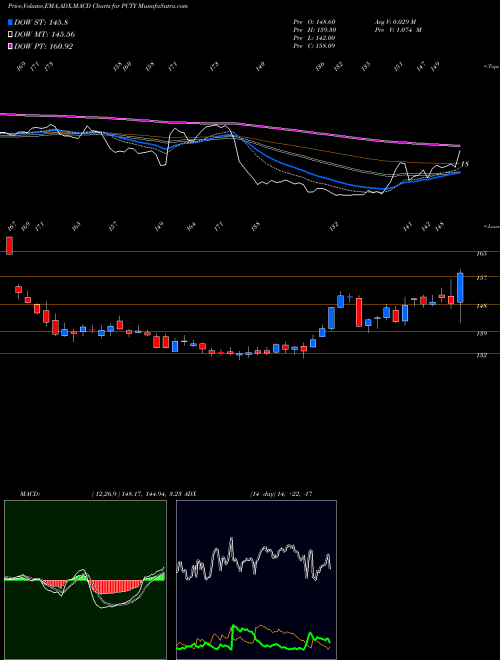Click the latest tall blue candlestick

pos(460,288)
